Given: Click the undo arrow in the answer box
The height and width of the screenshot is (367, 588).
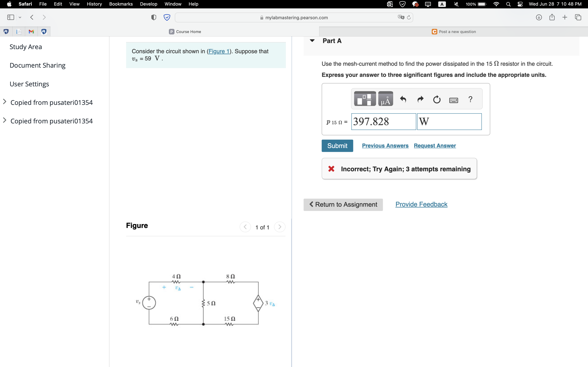Looking at the screenshot, I should pyautogui.click(x=403, y=99).
